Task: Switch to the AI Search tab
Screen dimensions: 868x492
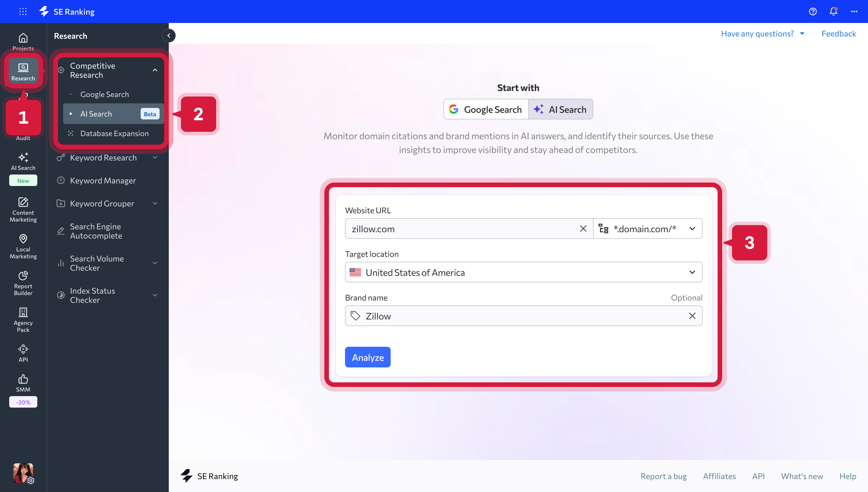Action: point(561,109)
